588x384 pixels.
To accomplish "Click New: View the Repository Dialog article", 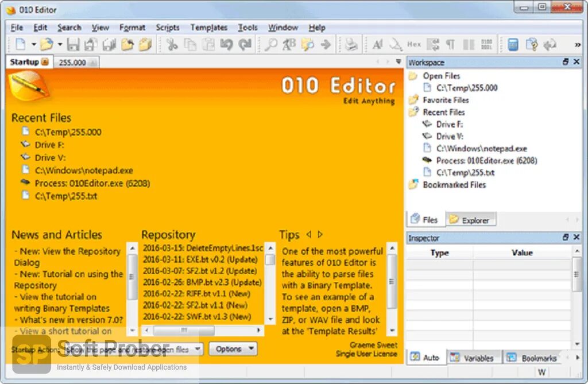I will tap(68, 257).
